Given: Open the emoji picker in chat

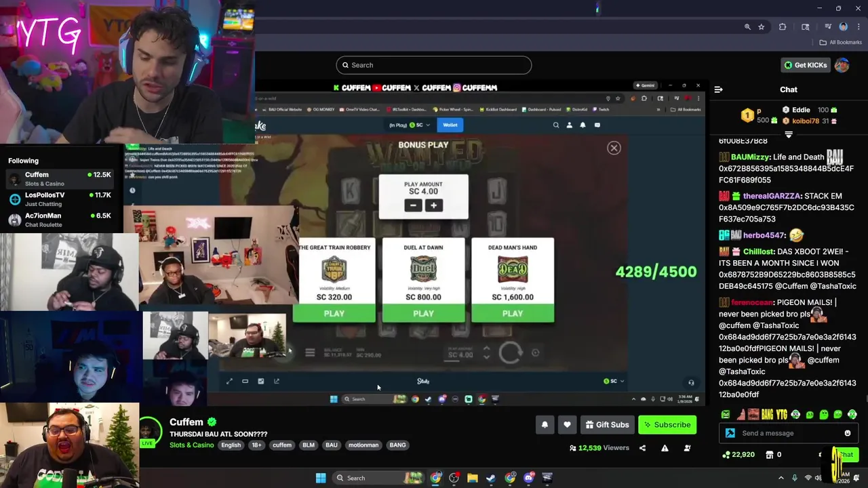Looking at the screenshot, I should point(847,433).
